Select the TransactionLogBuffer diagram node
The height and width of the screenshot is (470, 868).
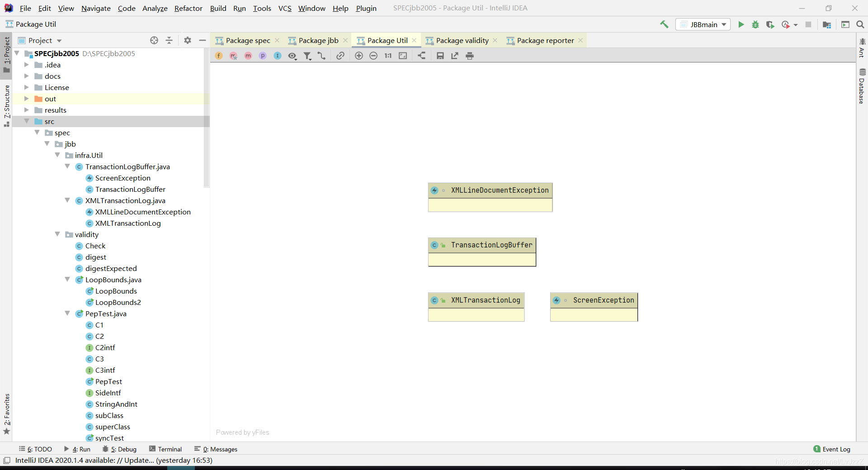coord(482,252)
